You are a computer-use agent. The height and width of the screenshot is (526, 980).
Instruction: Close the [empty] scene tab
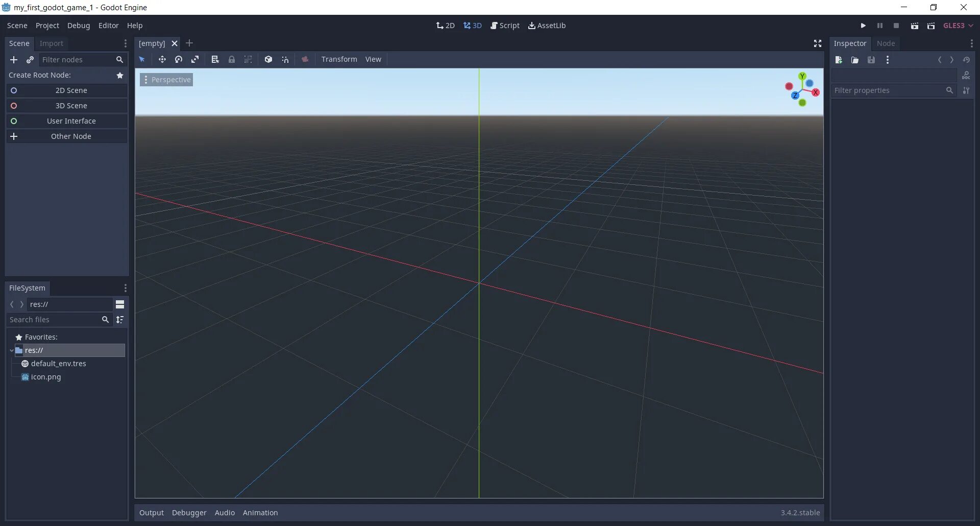[174, 43]
